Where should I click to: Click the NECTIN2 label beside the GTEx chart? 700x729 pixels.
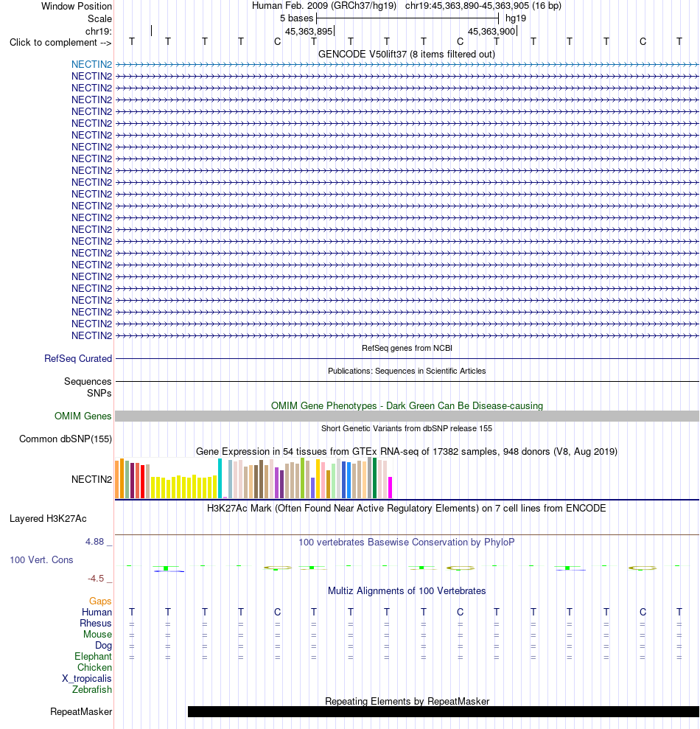pos(91,479)
